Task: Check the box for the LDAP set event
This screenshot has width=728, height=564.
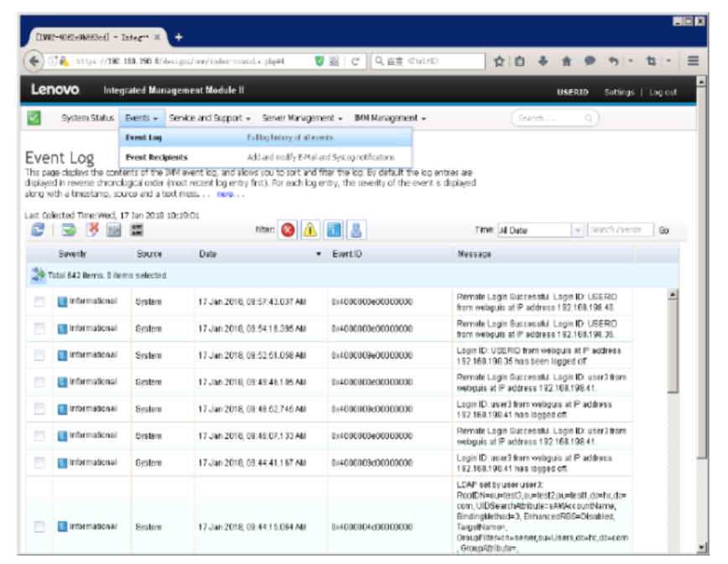Action: point(39,526)
